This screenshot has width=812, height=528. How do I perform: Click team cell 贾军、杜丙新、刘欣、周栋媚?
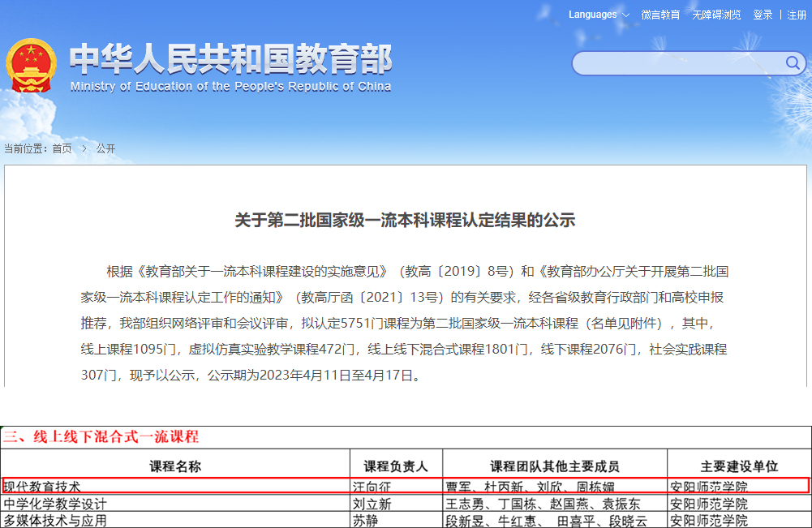555,486
